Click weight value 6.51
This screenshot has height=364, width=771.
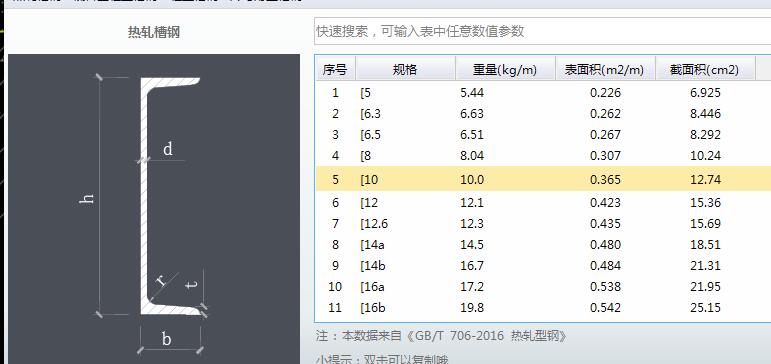[x=472, y=135]
